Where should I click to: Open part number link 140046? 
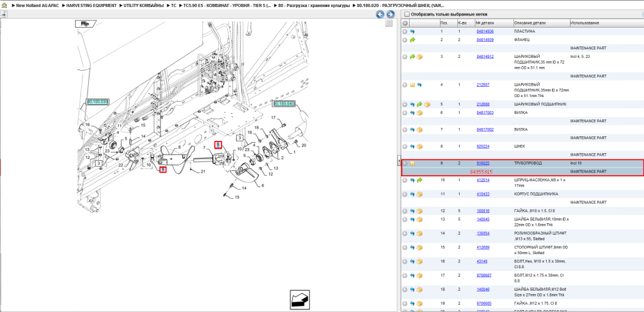483,289
